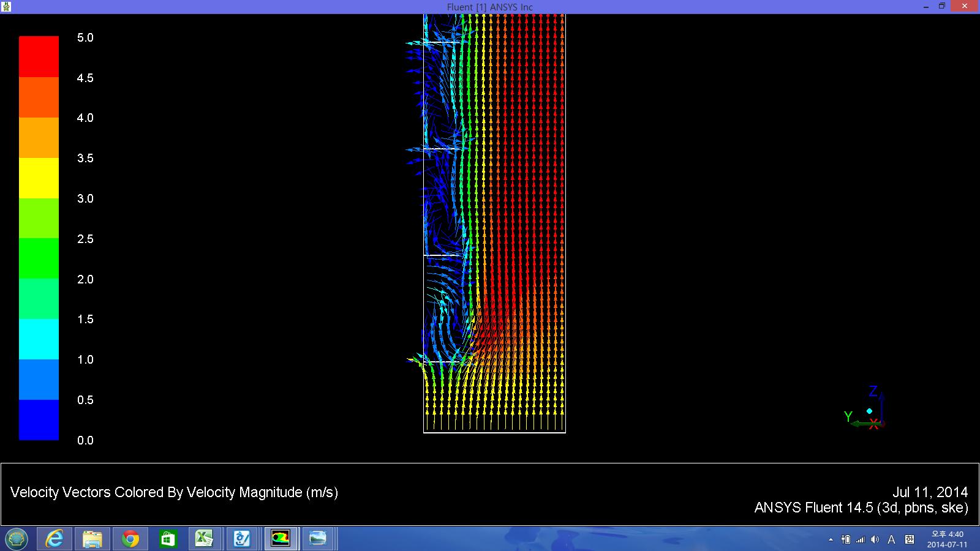Click the yellow 3.0–3.5 legend band

[x=39, y=178]
